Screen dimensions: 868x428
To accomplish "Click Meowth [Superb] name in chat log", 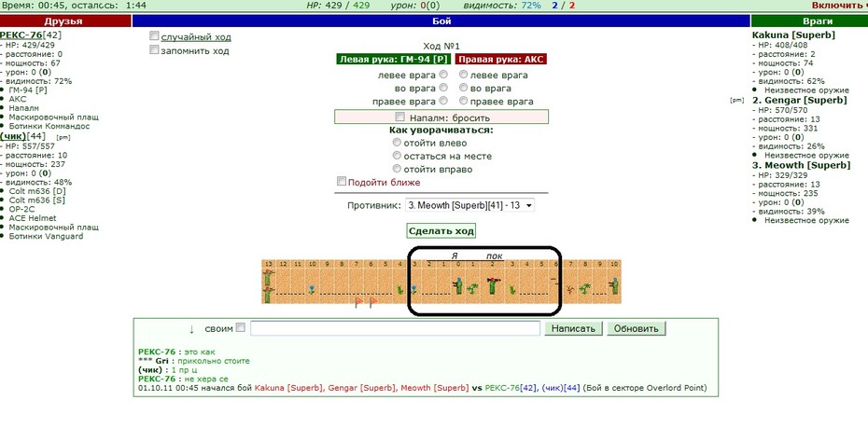I will [435, 388].
